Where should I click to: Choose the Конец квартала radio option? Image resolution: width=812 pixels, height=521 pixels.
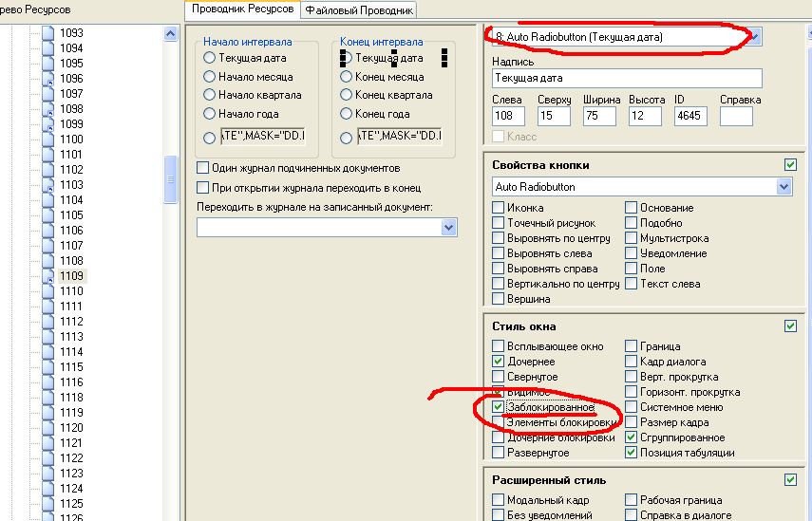point(347,95)
